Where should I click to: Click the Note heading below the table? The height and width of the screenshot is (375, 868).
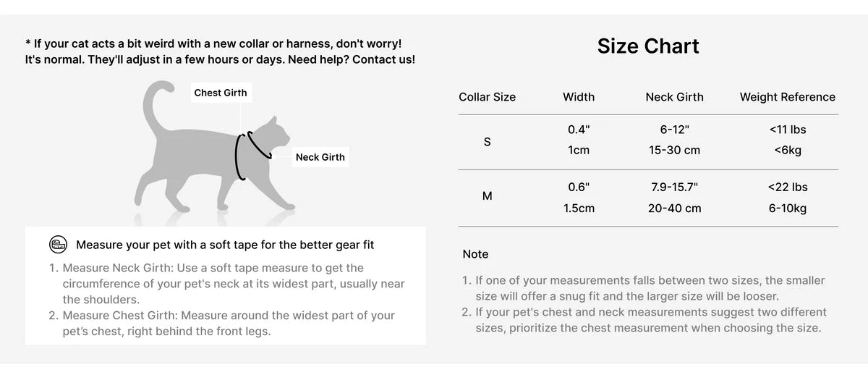[475, 254]
